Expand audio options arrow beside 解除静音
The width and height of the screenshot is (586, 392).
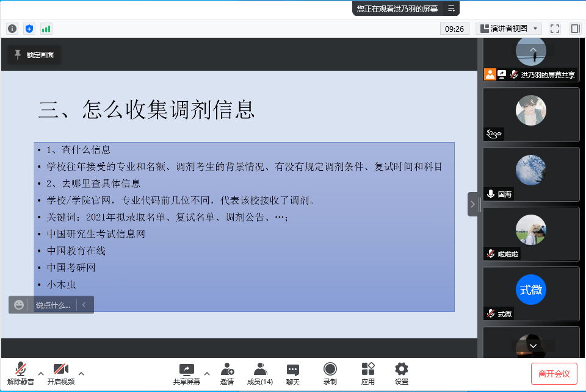click(x=41, y=373)
